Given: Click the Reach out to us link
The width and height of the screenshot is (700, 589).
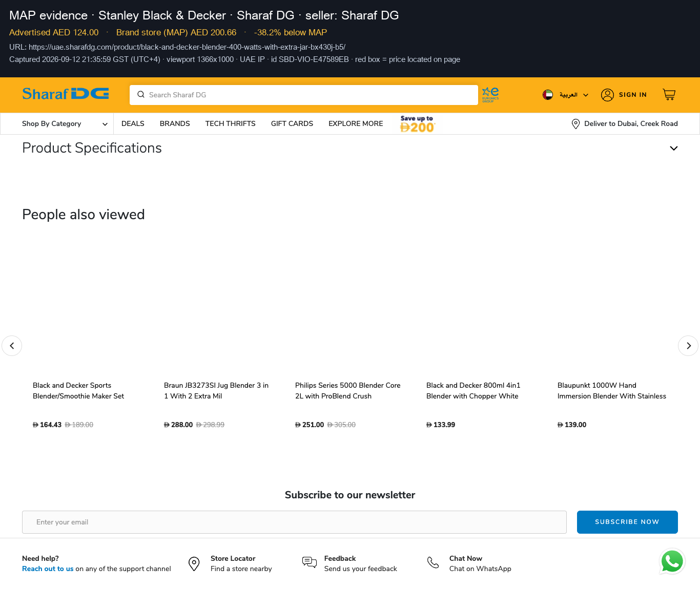Looking at the screenshot, I should pyautogui.click(x=48, y=569).
